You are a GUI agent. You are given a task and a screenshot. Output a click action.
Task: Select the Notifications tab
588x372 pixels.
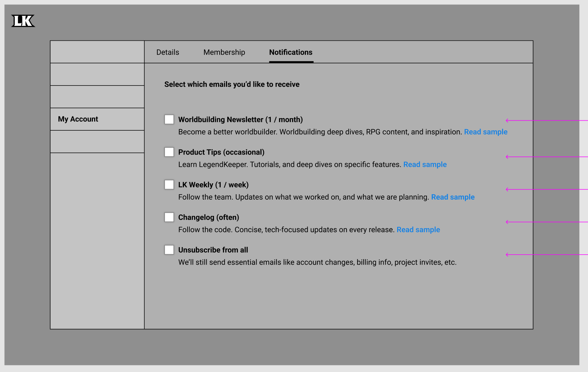pos(291,52)
